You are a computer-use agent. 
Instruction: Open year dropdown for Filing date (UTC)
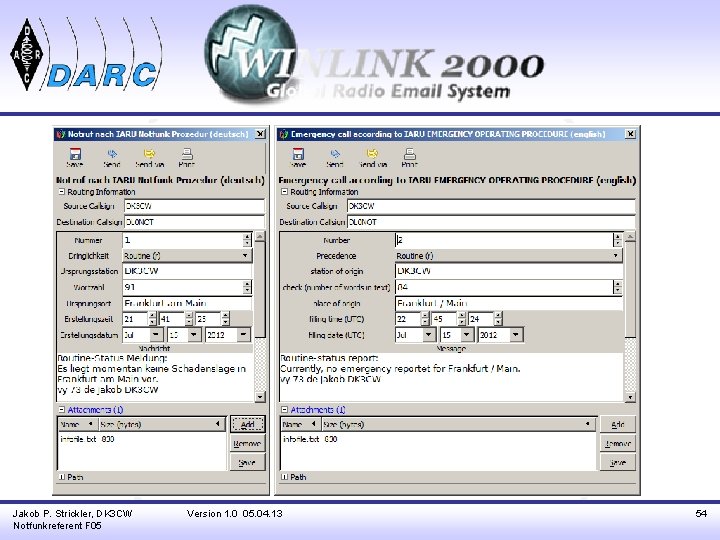point(516,335)
